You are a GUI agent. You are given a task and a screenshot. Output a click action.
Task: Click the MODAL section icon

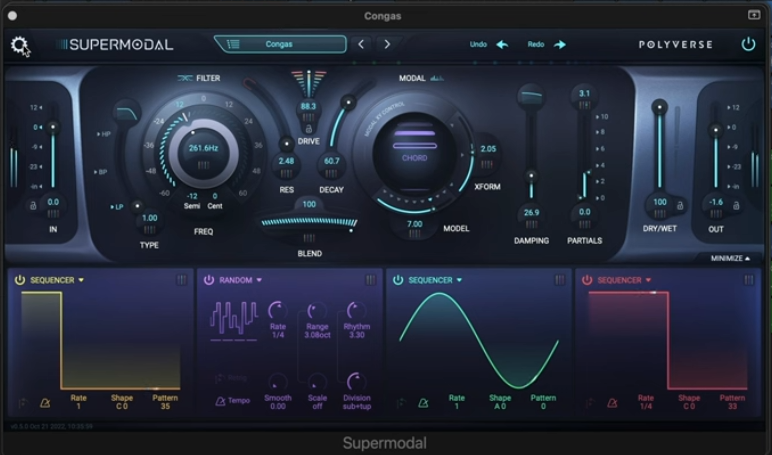click(x=437, y=78)
